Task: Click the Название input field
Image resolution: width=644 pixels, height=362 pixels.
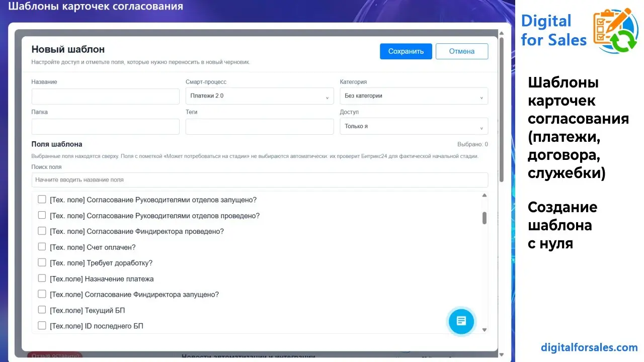Action: (x=106, y=96)
